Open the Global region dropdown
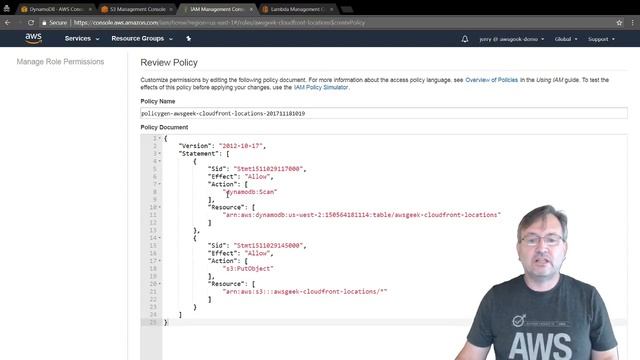The height and width of the screenshot is (360, 640). pyautogui.click(x=566, y=39)
